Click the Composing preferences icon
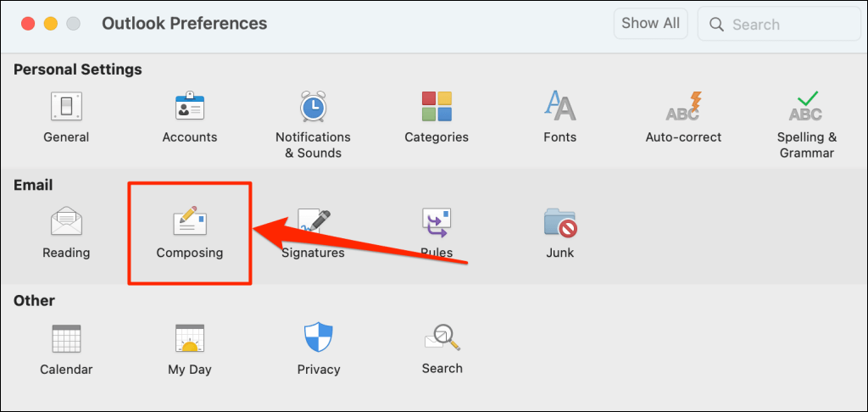The image size is (868, 412). pyautogui.click(x=190, y=224)
